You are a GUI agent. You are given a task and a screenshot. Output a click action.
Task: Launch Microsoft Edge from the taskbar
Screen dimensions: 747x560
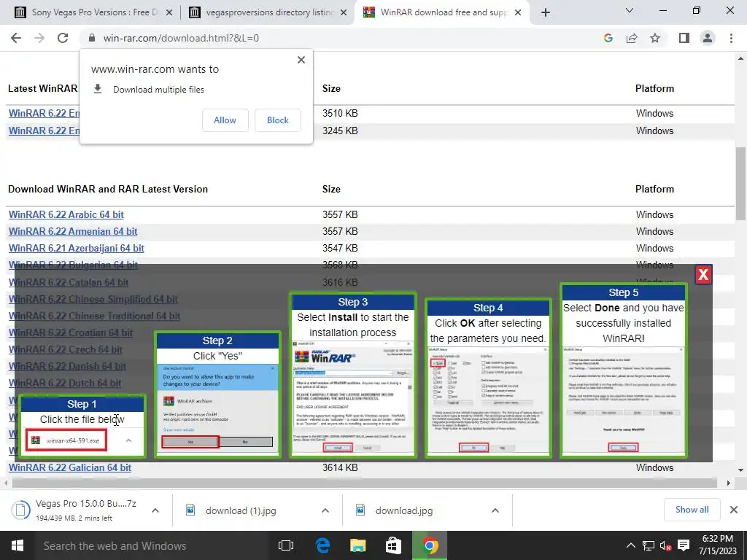pos(322,545)
